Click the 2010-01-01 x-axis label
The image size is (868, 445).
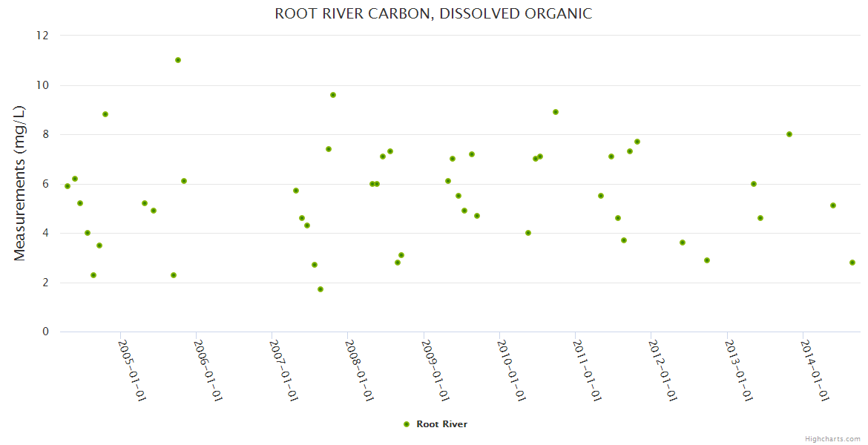(x=512, y=371)
